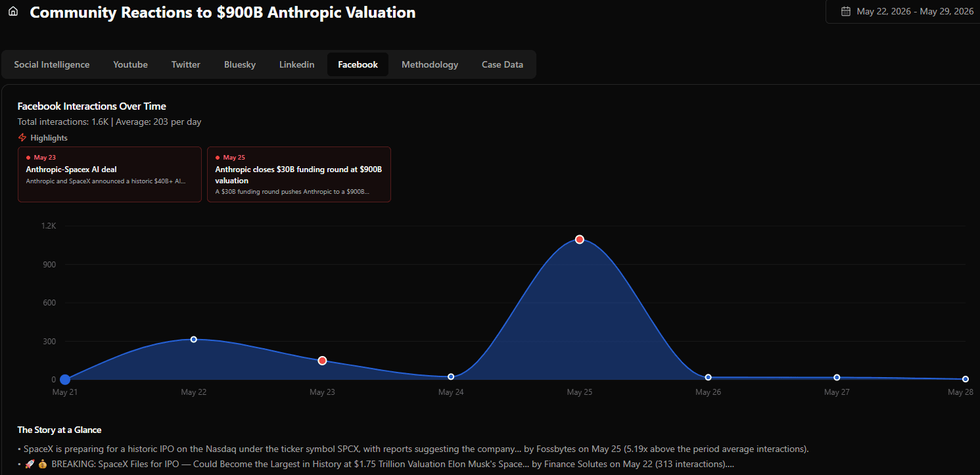Click the 'Total interactions: 1.6K' summary text
This screenshot has height=475, width=980.
tap(63, 122)
